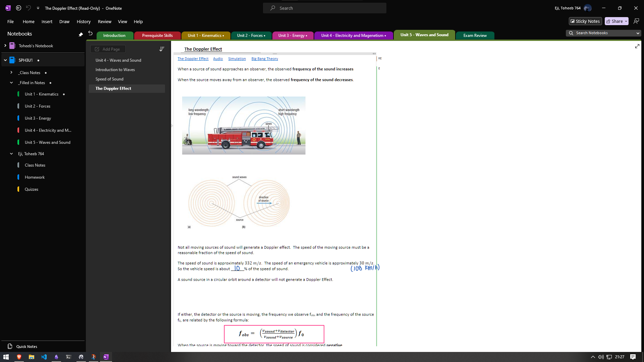
Task: Open the Class Notes section under Eji, Toheeb
Action: [x=35, y=165]
